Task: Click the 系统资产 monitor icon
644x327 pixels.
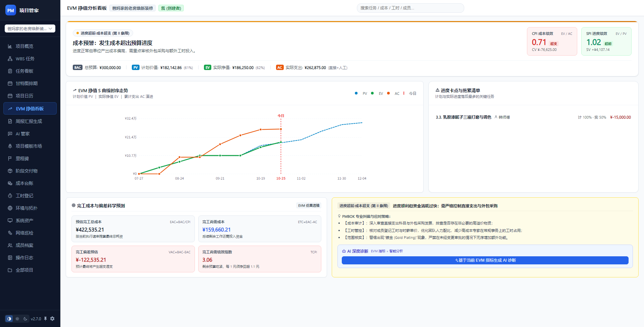Action: point(10,220)
